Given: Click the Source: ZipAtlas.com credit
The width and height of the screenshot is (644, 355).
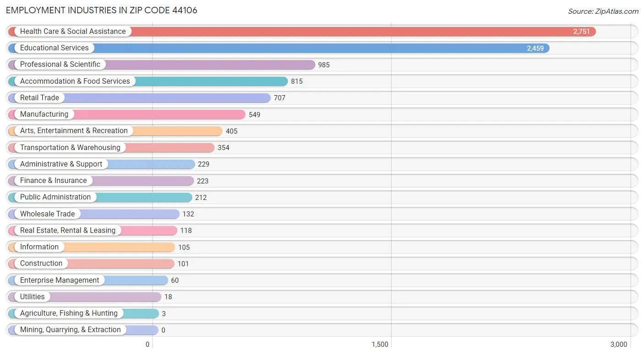Looking at the screenshot, I should (x=603, y=11).
